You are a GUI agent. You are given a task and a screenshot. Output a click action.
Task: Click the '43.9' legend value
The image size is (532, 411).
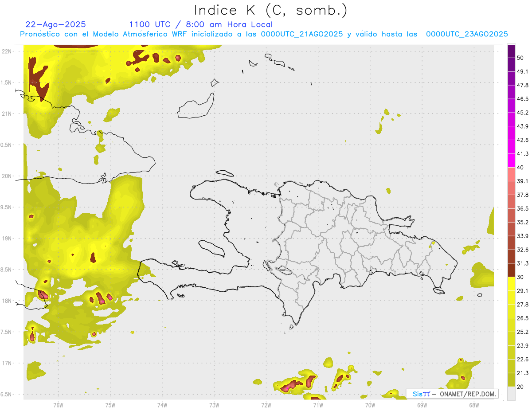(523, 126)
